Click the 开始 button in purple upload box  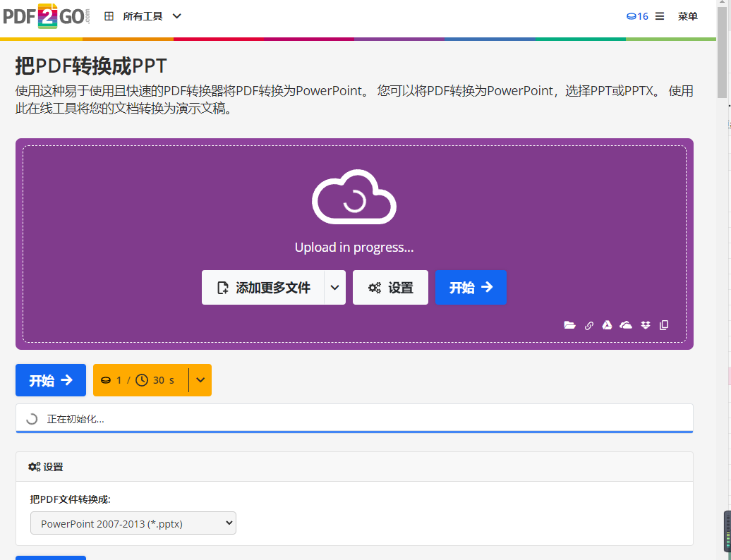[471, 288]
